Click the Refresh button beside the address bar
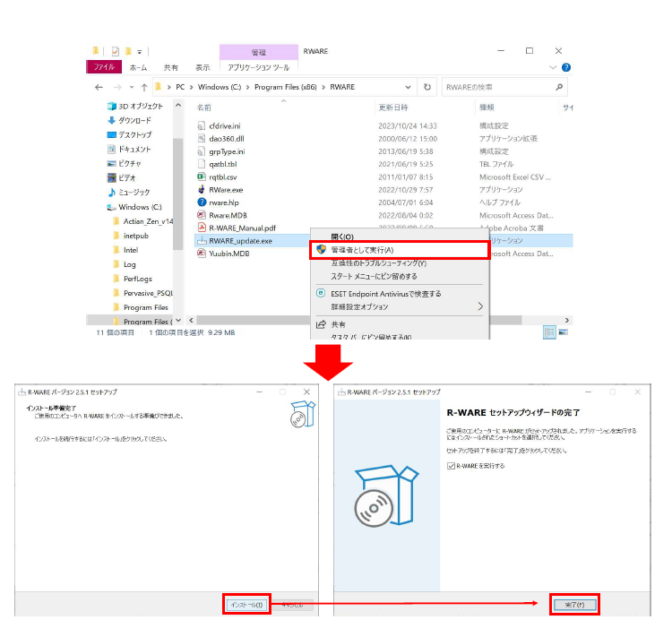 (x=427, y=87)
